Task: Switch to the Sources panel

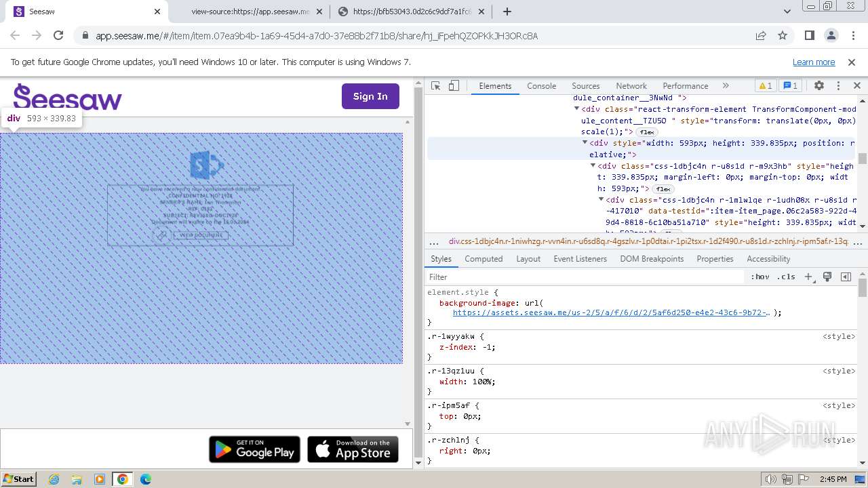Action: tap(586, 86)
